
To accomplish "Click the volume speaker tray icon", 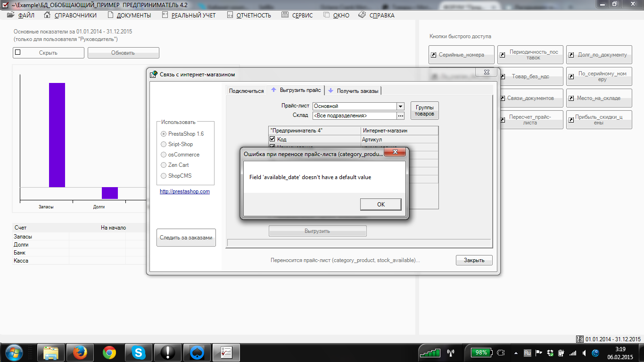I will [x=584, y=353].
